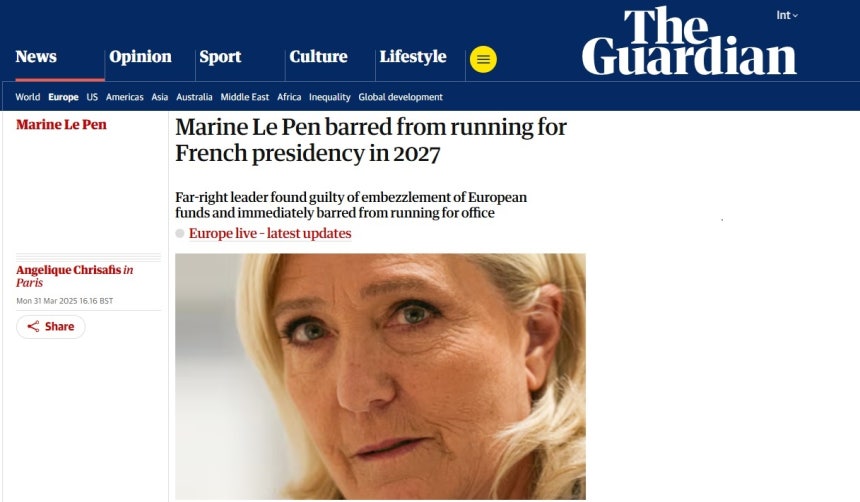The width and height of the screenshot is (860, 502).
Task: Expand the Int edition dropdown
Action: click(x=787, y=15)
